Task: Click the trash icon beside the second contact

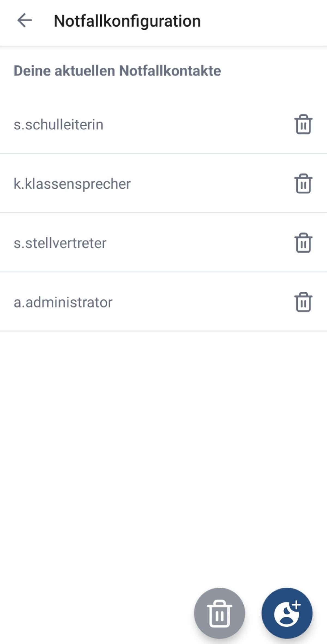Action: click(303, 183)
